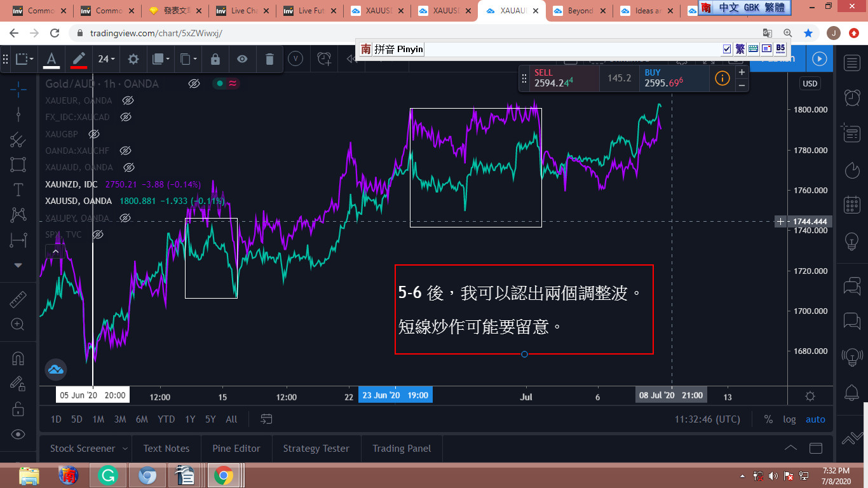
Task: Select the XABCD pattern tool
Action: (x=18, y=215)
